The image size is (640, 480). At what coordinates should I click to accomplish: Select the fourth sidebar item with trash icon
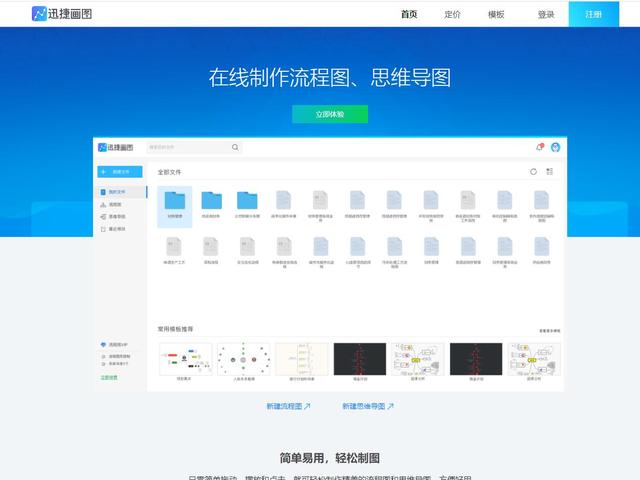[113, 229]
